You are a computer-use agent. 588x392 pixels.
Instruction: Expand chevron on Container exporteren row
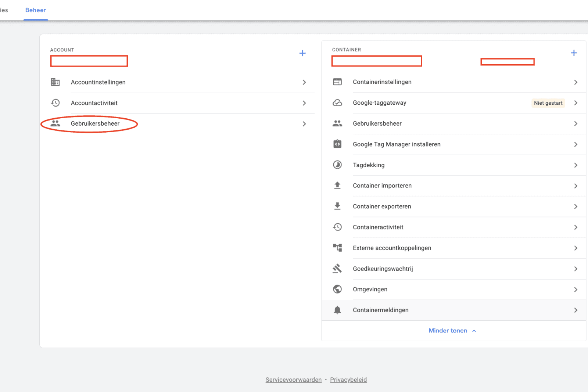point(576,206)
